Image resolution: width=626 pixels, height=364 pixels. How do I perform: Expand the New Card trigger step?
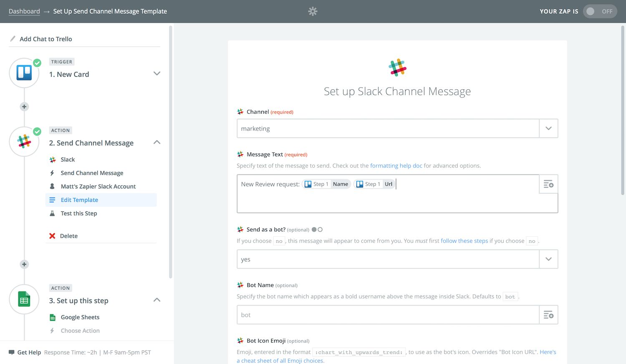(157, 74)
